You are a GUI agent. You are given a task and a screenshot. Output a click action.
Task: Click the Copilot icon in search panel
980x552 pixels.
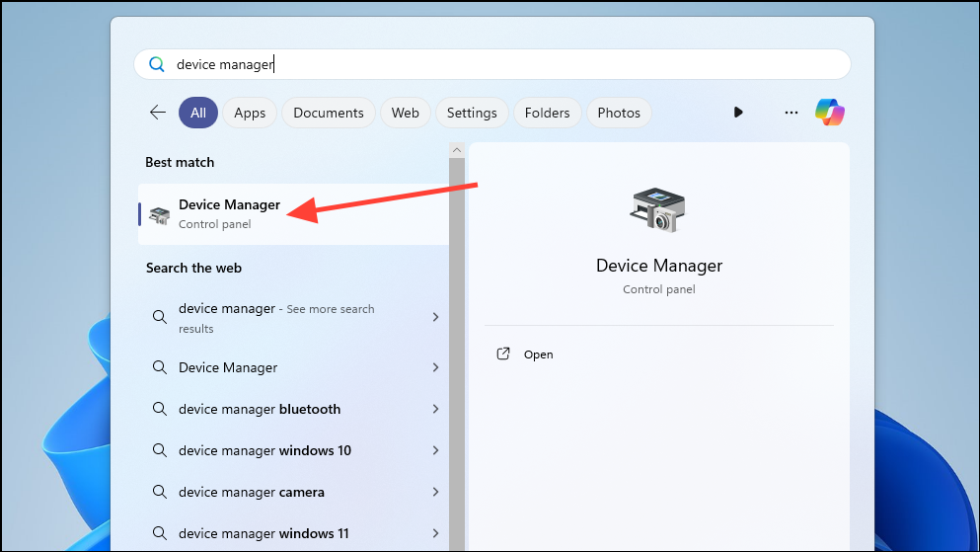click(x=830, y=113)
